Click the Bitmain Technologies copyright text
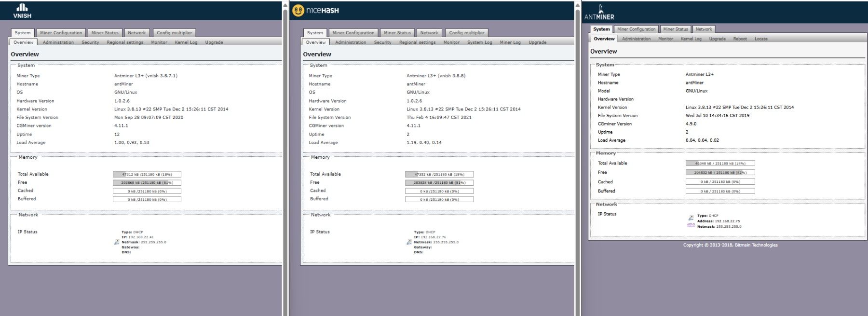868x316 pixels. tap(730, 245)
